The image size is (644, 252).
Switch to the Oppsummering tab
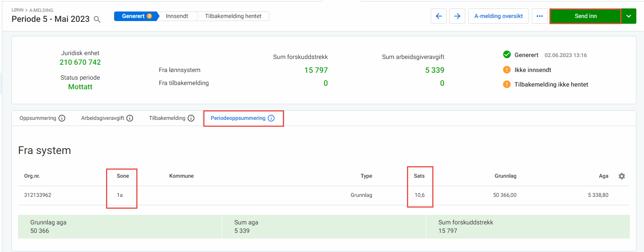coord(38,118)
